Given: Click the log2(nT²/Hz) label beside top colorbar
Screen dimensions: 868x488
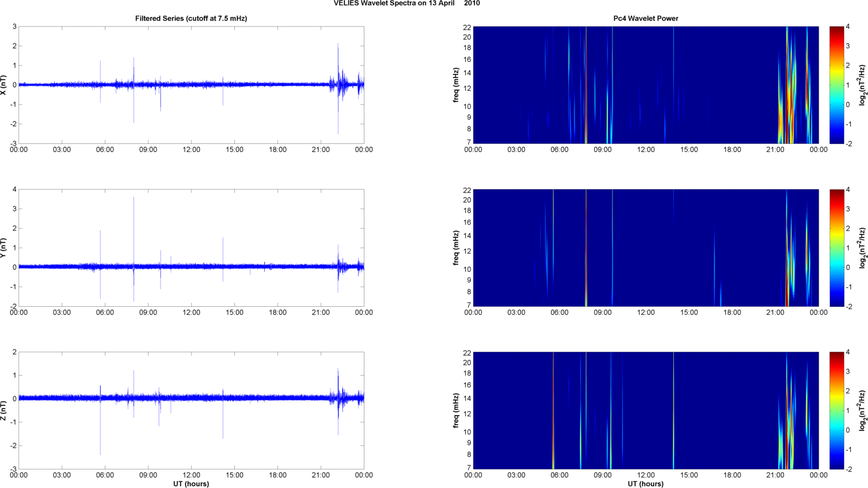Looking at the screenshot, I should coord(862,85).
